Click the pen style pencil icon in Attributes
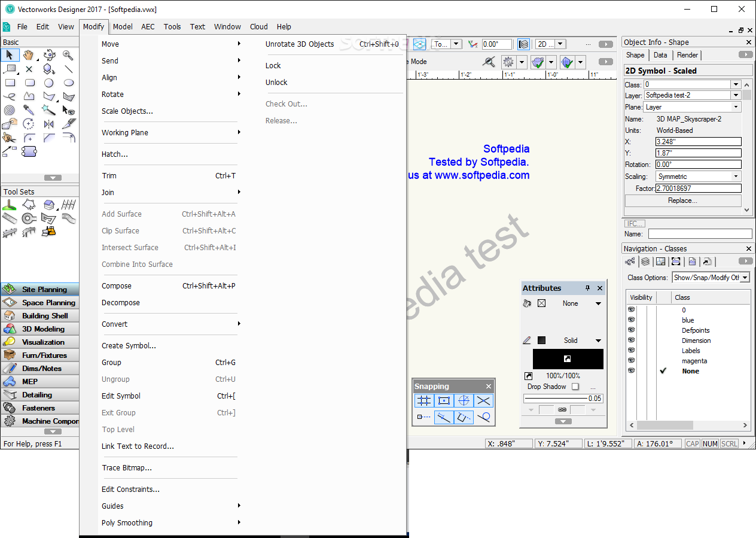 [x=527, y=341]
